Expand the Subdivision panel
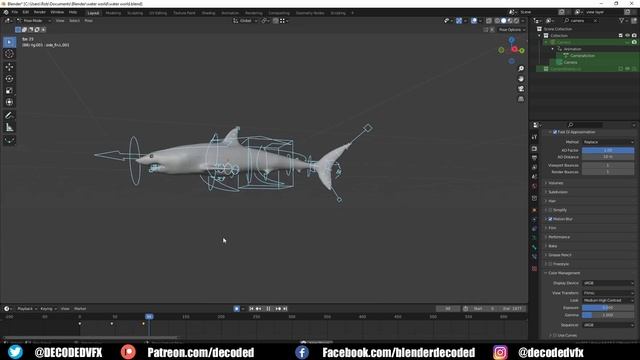This screenshot has width=640, height=360. pyautogui.click(x=558, y=192)
